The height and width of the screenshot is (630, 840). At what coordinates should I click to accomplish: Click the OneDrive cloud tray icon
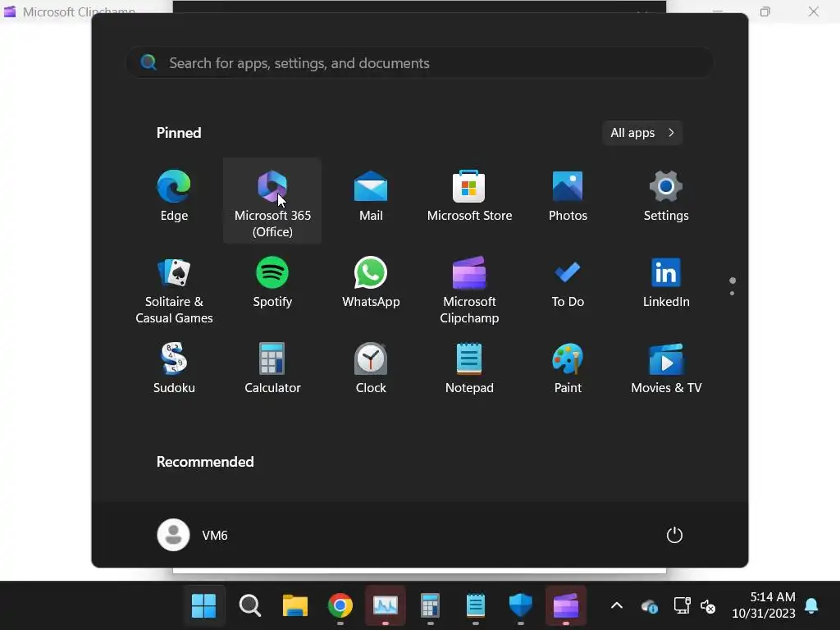click(650, 606)
